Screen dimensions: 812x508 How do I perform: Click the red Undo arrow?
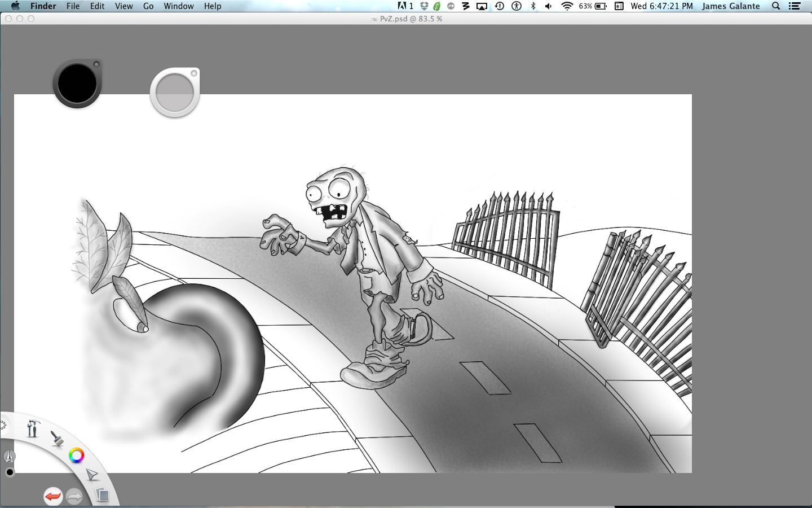[x=53, y=497]
